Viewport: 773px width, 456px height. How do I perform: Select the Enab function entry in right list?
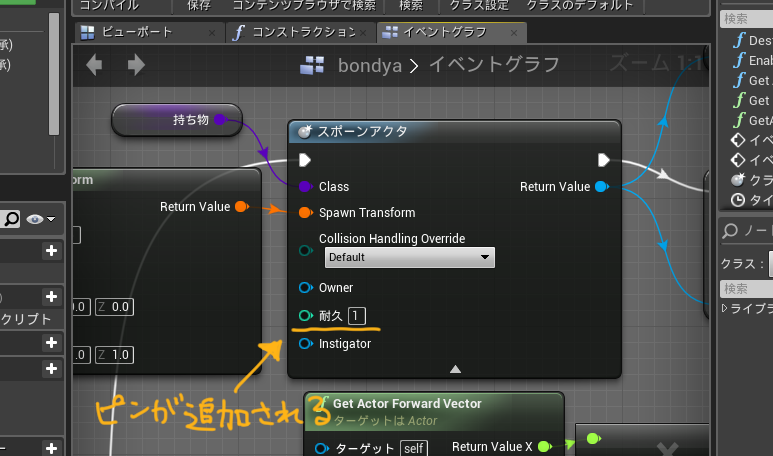coord(752,60)
